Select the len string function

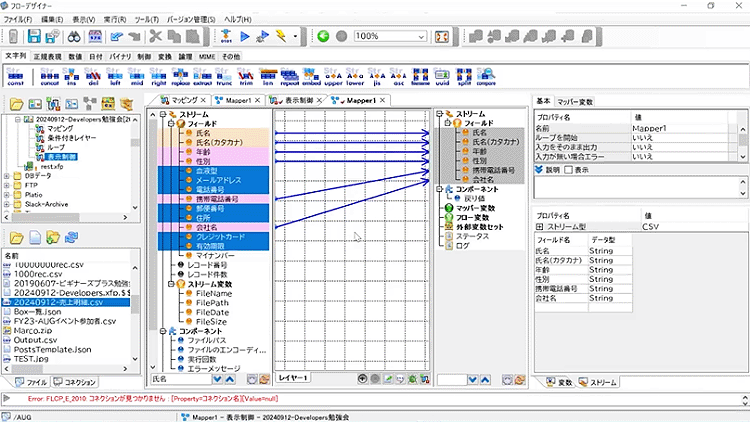[268, 77]
